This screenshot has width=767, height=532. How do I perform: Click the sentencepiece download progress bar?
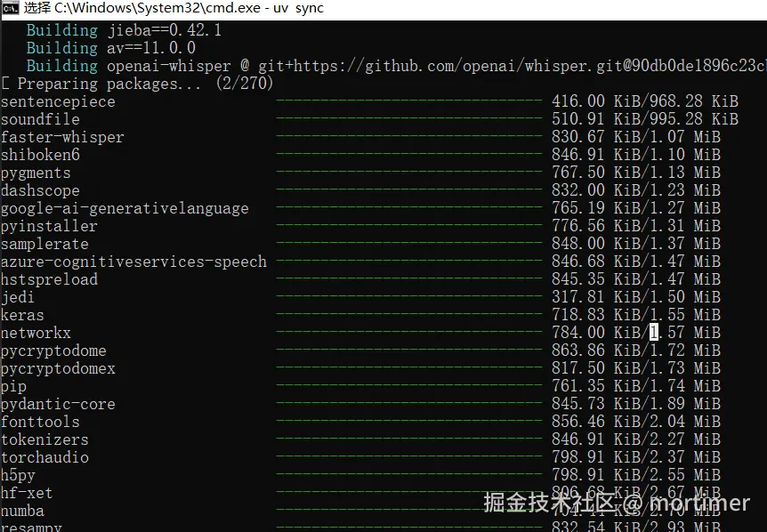pos(409,101)
